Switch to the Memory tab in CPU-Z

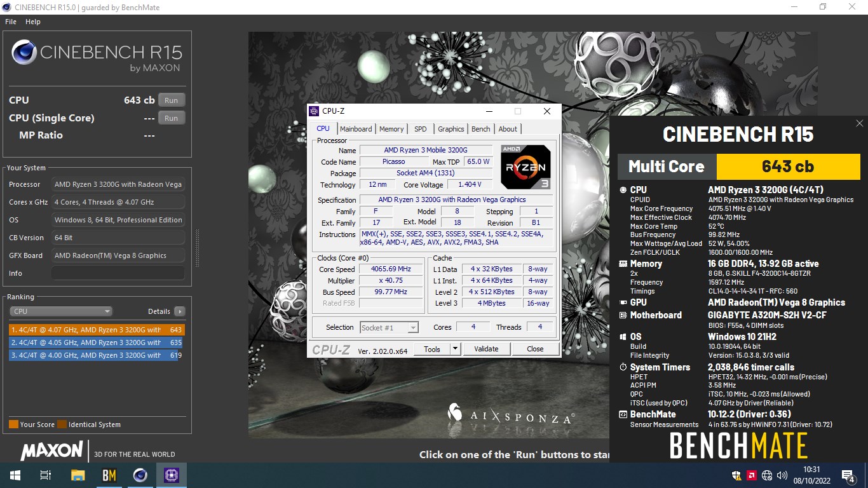(x=391, y=129)
